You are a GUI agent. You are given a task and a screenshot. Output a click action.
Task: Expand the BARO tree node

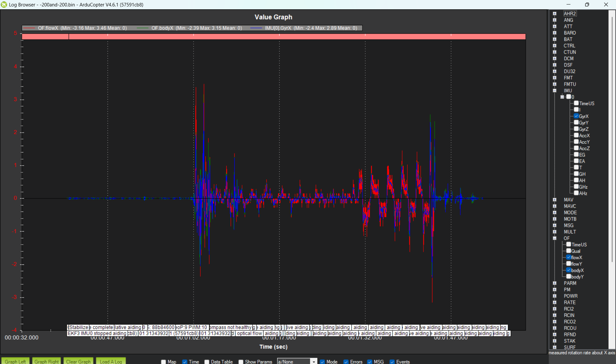(x=555, y=32)
